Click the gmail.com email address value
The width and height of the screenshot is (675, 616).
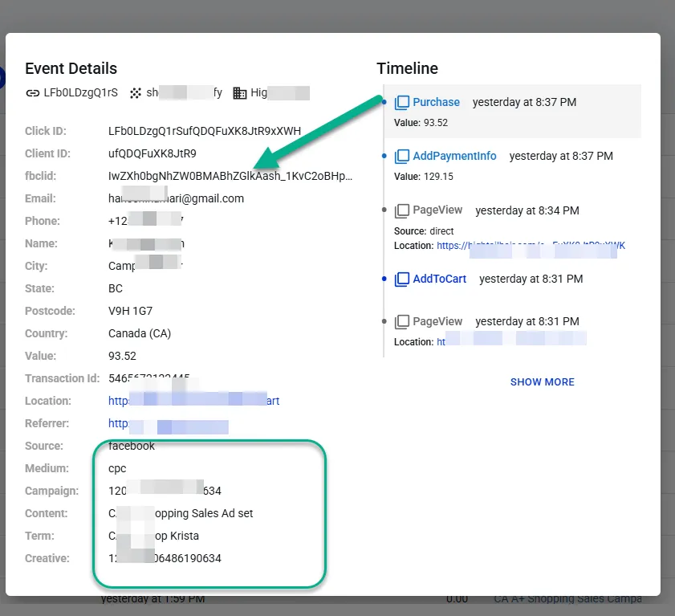pos(176,198)
